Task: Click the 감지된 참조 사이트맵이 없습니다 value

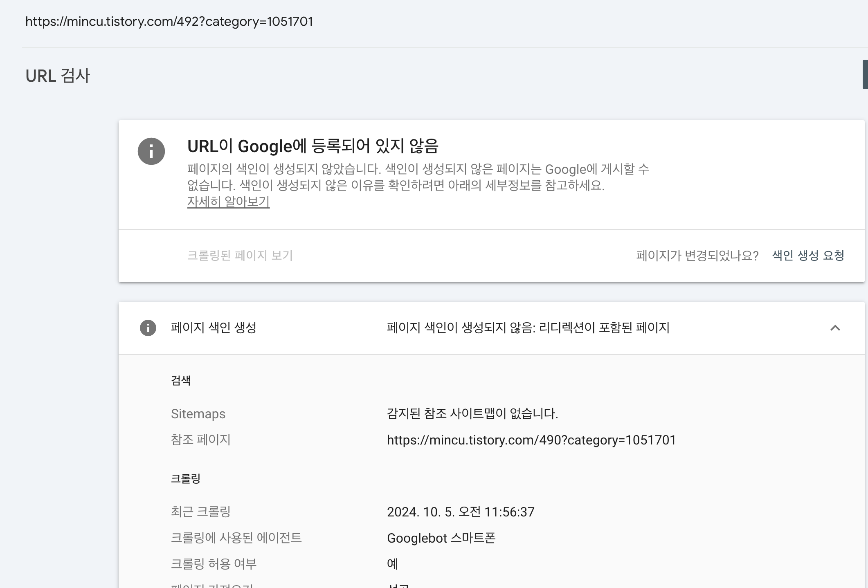Action: coord(472,413)
